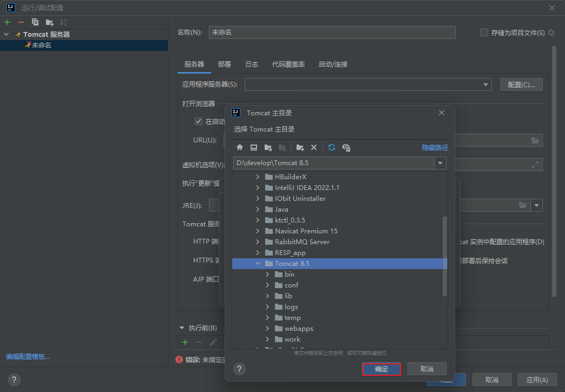Image resolution: width=565 pixels, height=392 pixels.
Task: Delete selected folder X icon
Action: coord(314,147)
